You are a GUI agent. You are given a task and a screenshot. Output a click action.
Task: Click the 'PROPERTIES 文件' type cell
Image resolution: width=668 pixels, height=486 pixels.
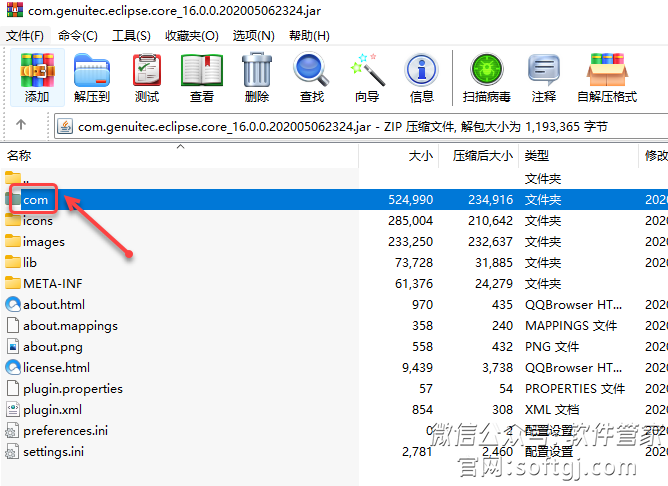(575, 388)
